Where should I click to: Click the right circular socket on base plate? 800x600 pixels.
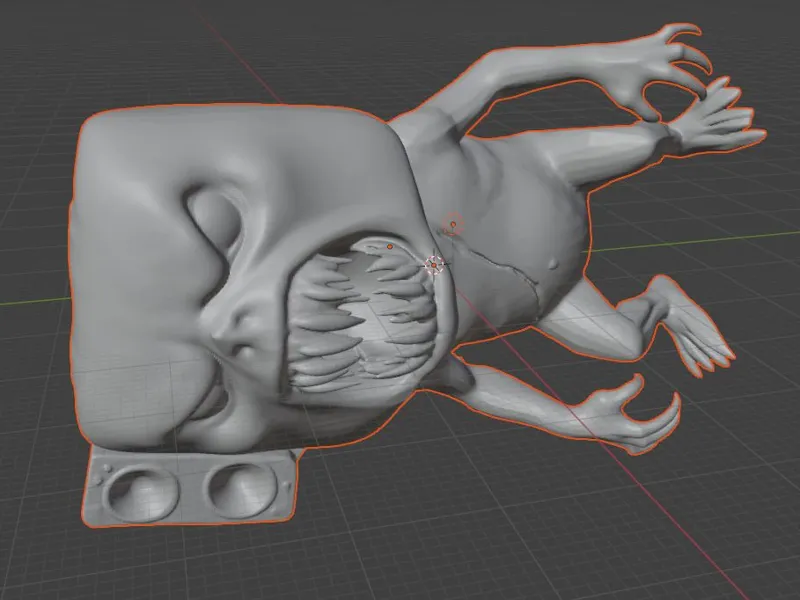click(x=243, y=490)
